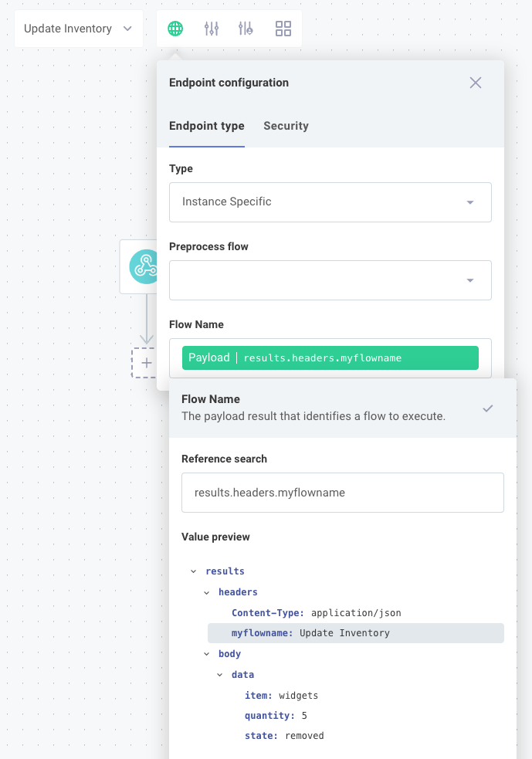Open the Endpoint configuration globe icon

coord(175,28)
